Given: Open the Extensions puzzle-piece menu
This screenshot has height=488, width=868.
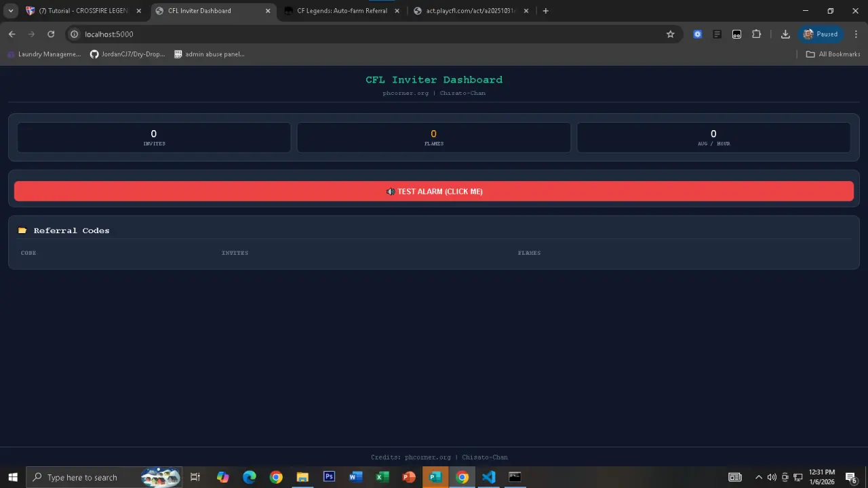Looking at the screenshot, I should click(757, 34).
